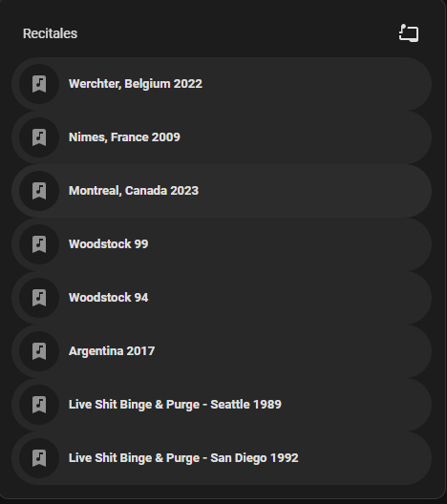Image resolution: width=447 pixels, height=504 pixels.
Task: Click the empty right side of the Argentina 2017 row
Action: 289,351
